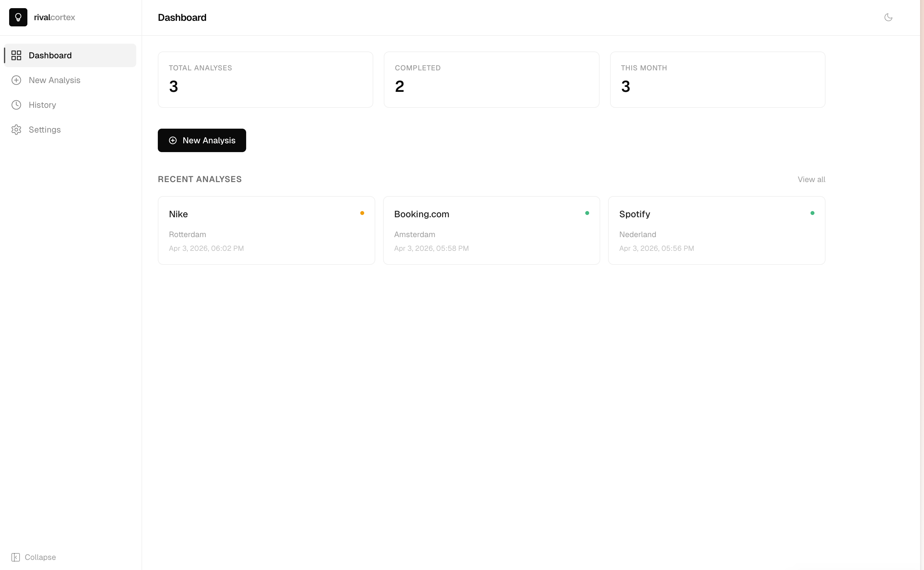
Task: Click the plus-circle icon beside New Analysis in sidebar
Action: tap(16, 80)
